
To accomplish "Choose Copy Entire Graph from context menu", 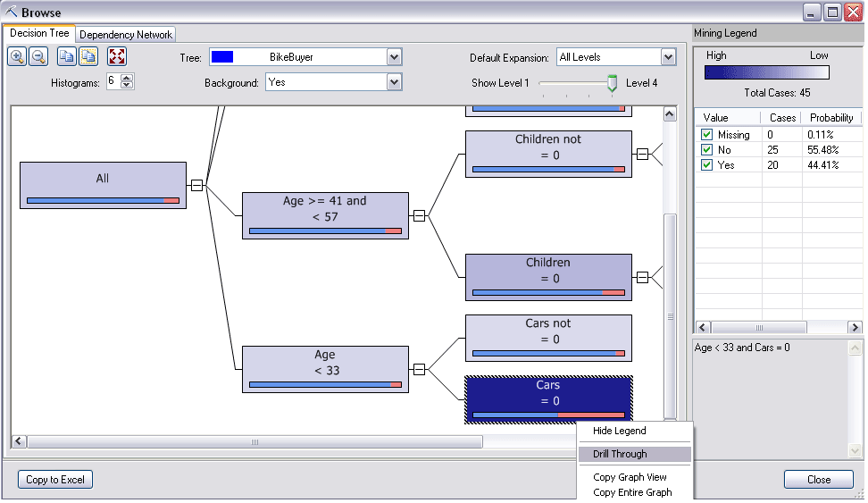I will click(x=632, y=492).
